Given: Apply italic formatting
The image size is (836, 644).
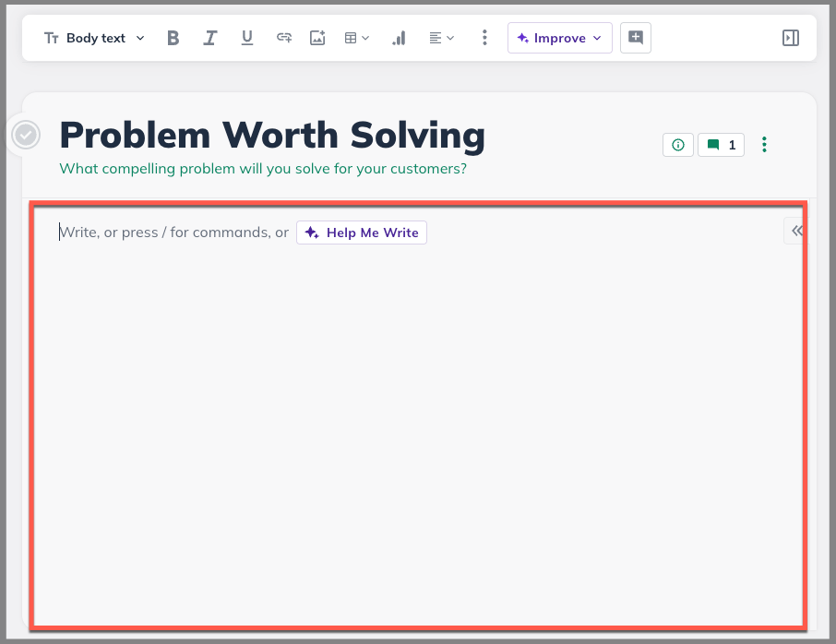Looking at the screenshot, I should (x=209, y=38).
